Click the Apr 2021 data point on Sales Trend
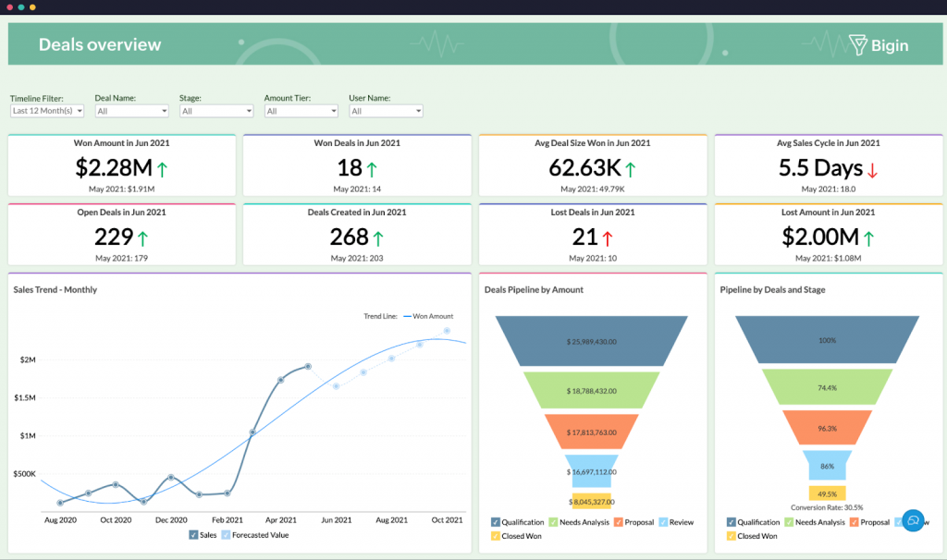 (x=280, y=378)
